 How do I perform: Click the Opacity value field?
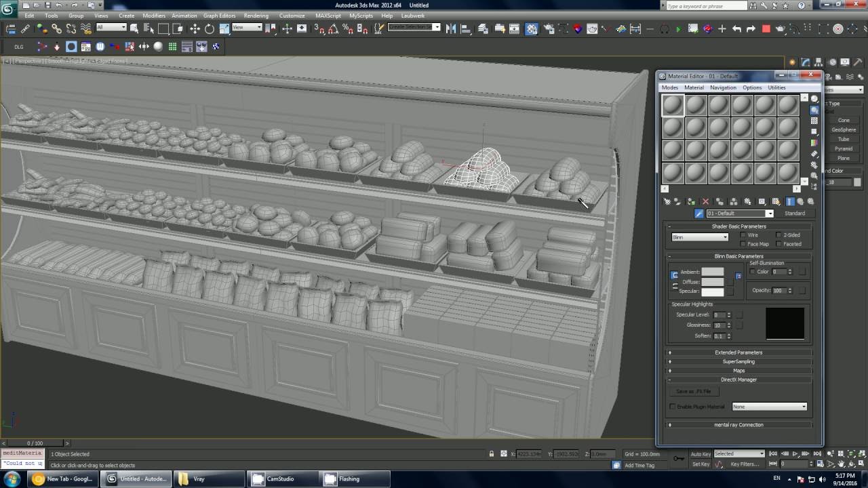pos(778,291)
